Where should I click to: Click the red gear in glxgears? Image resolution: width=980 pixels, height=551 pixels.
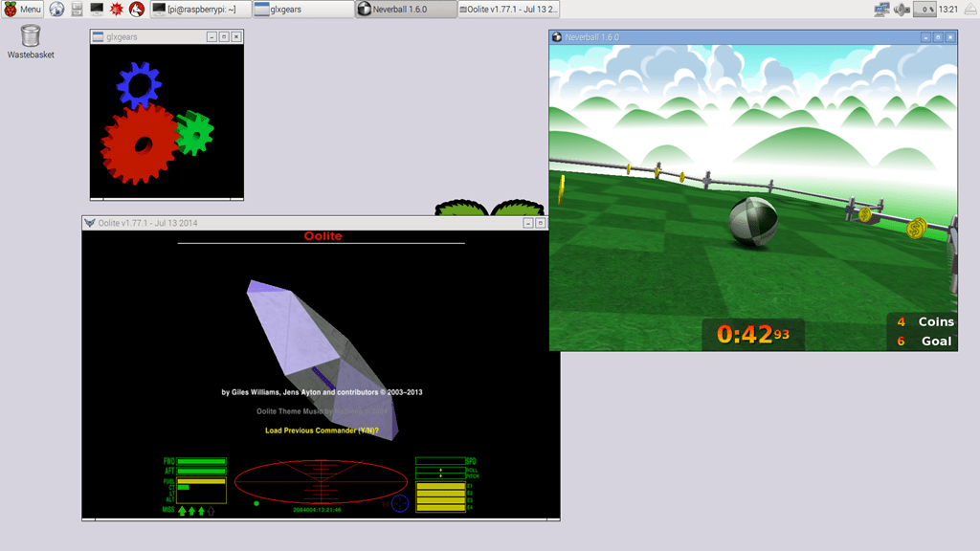point(142,142)
